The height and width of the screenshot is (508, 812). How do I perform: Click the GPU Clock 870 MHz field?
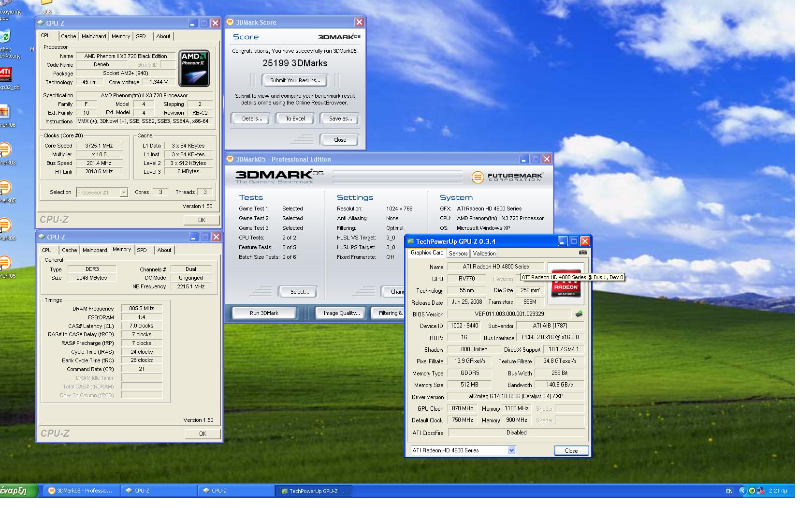click(463, 408)
